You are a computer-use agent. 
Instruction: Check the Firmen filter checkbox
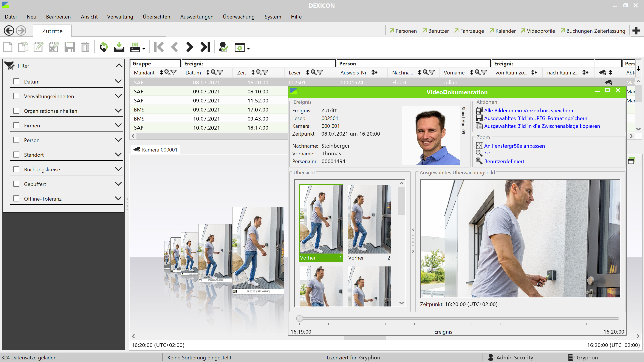click(17, 125)
